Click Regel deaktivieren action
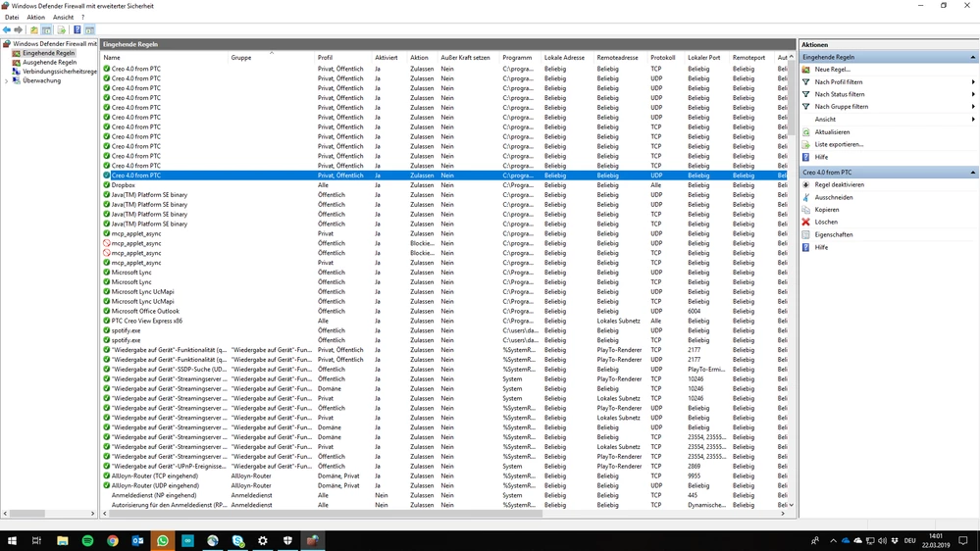Screen dimensions: 980x551 pos(839,185)
